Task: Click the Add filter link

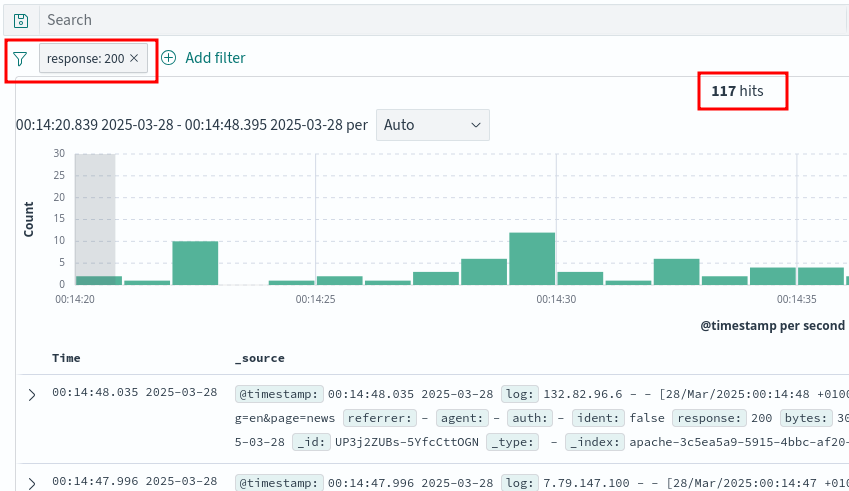Action: click(x=215, y=58)
